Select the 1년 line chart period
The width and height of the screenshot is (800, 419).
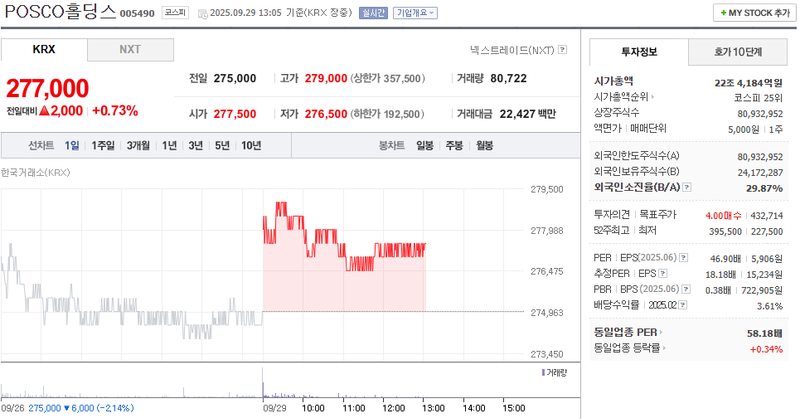point(169,145)
